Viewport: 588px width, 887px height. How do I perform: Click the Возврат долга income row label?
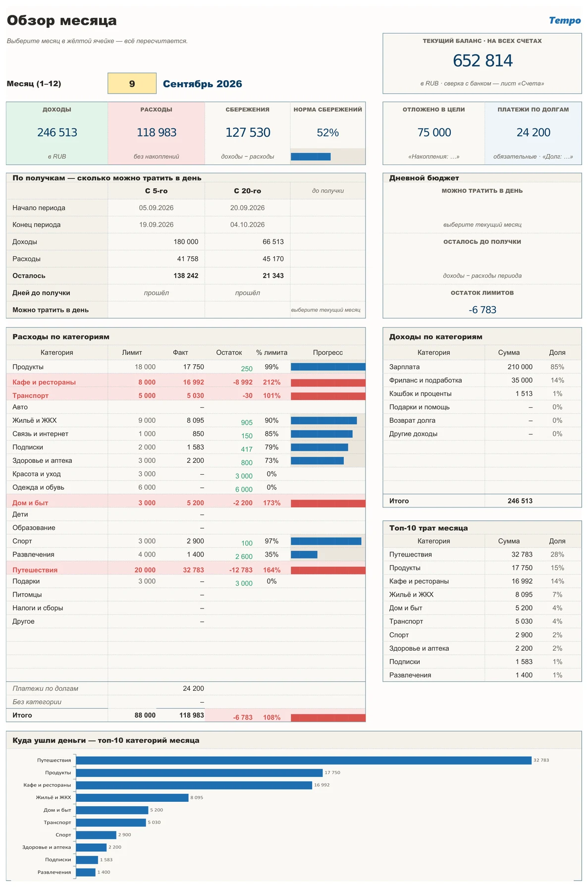click(412, 420)
